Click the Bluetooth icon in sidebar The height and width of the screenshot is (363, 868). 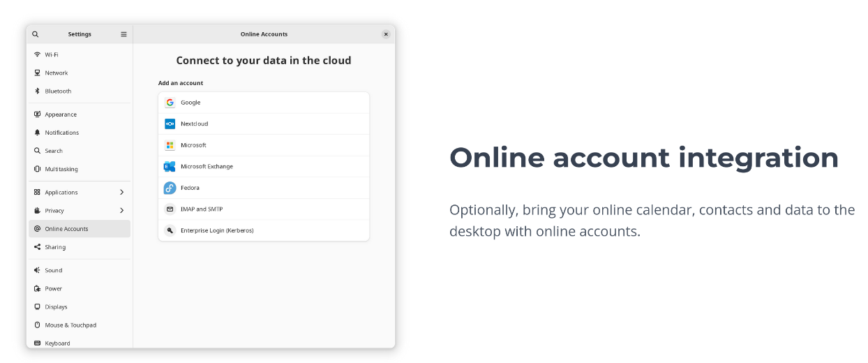pos(38,91)
